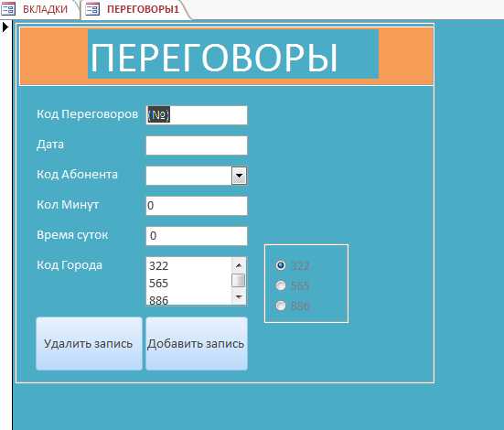Choose the 565 radio option
This screenshot has width=504, height=430.
point(281,285)
